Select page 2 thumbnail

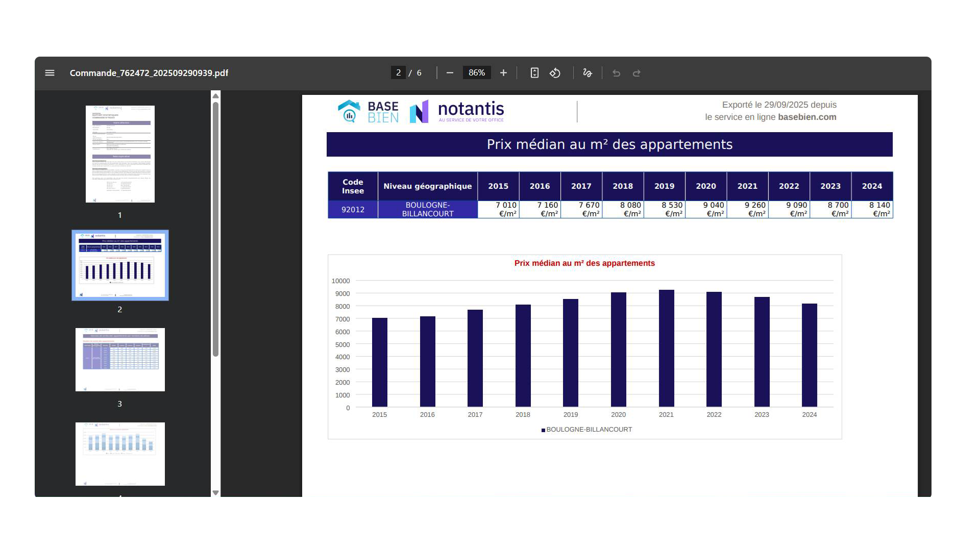[x=120, y=265]
